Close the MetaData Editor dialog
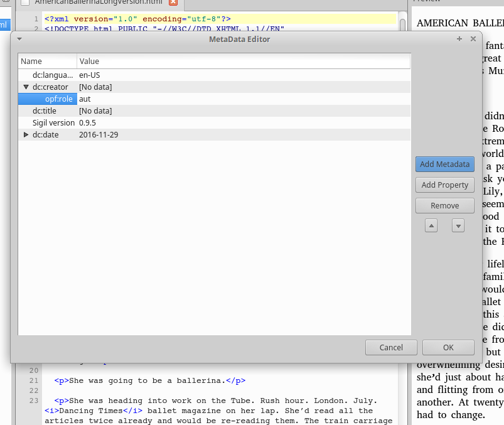504x425 pixels. pyautogui.click(x=473, y=39)
